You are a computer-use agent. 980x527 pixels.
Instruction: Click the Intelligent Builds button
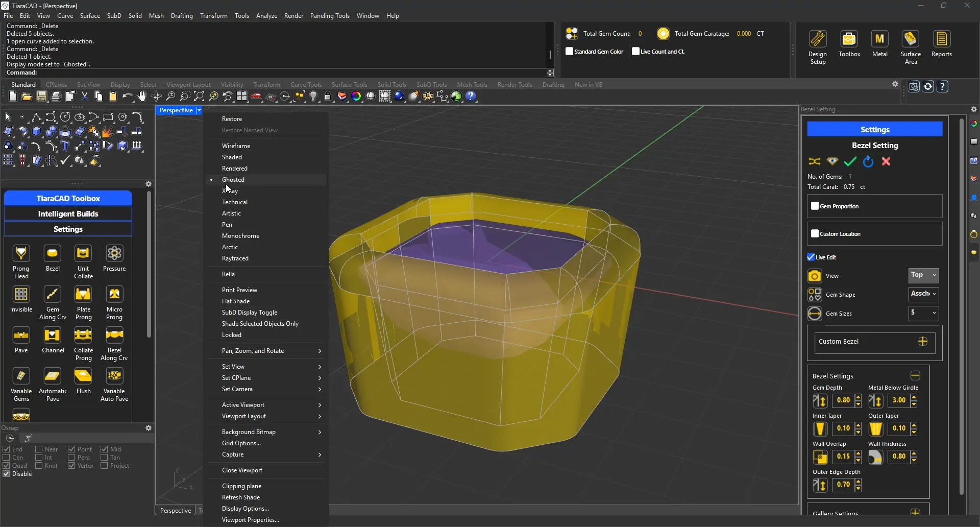[68, 214]
